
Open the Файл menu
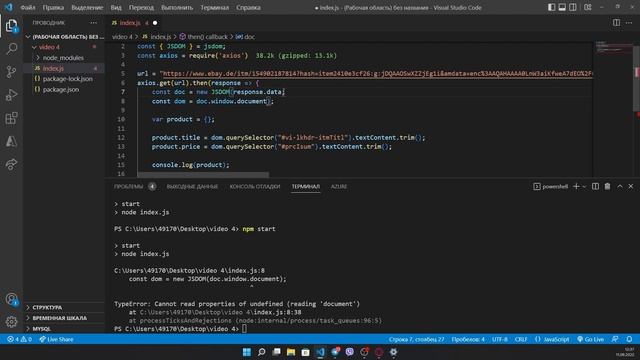coord(27,7)
